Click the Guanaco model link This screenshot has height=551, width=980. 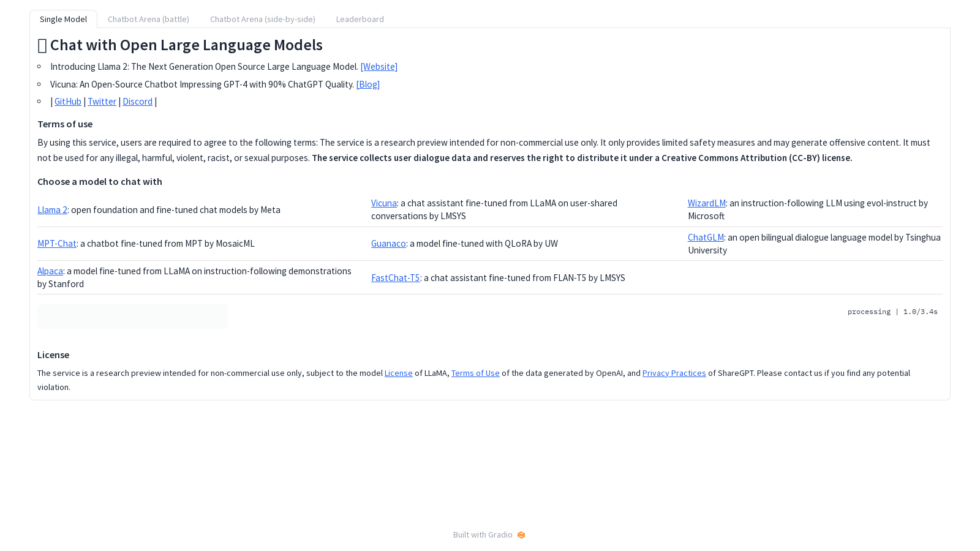tap(388, 244)
